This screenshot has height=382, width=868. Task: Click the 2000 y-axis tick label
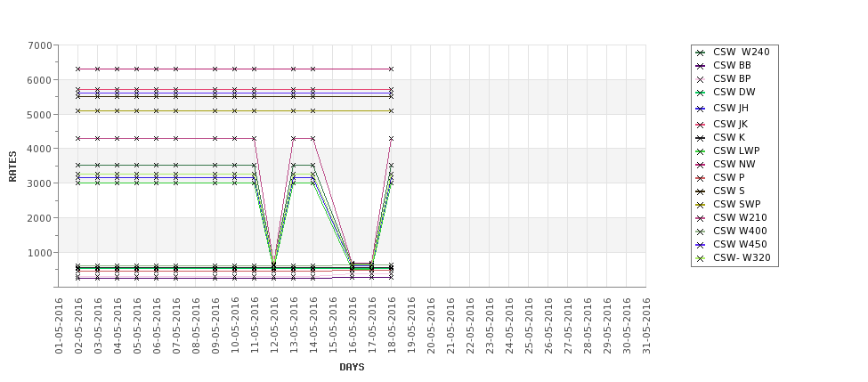point(40,218)
